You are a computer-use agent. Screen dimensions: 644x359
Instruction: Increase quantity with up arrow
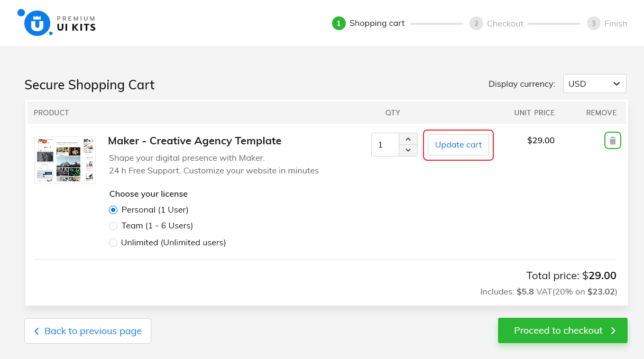point(408,139)
